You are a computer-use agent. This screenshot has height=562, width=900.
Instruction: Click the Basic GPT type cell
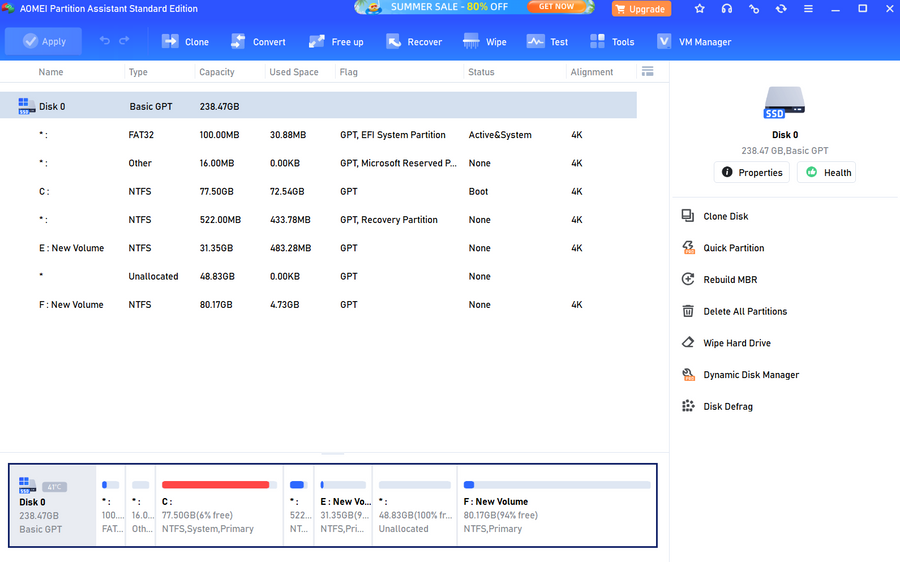150,106
